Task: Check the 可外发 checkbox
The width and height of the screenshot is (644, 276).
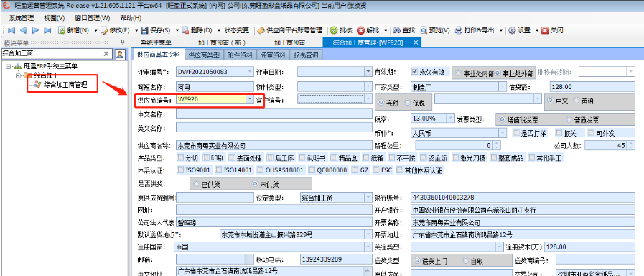Action: tap(591, 133)
